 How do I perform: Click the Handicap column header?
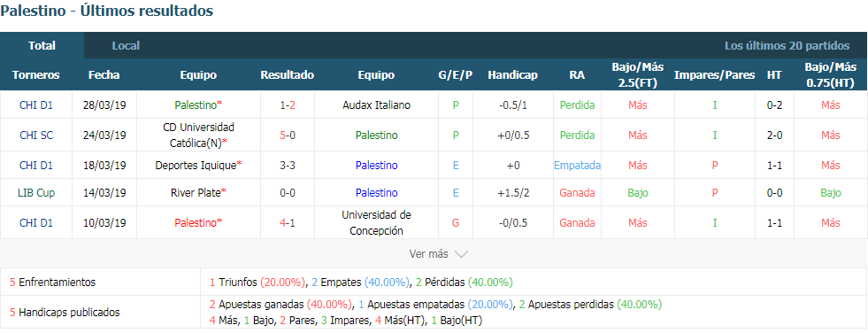tap(512, 74)
